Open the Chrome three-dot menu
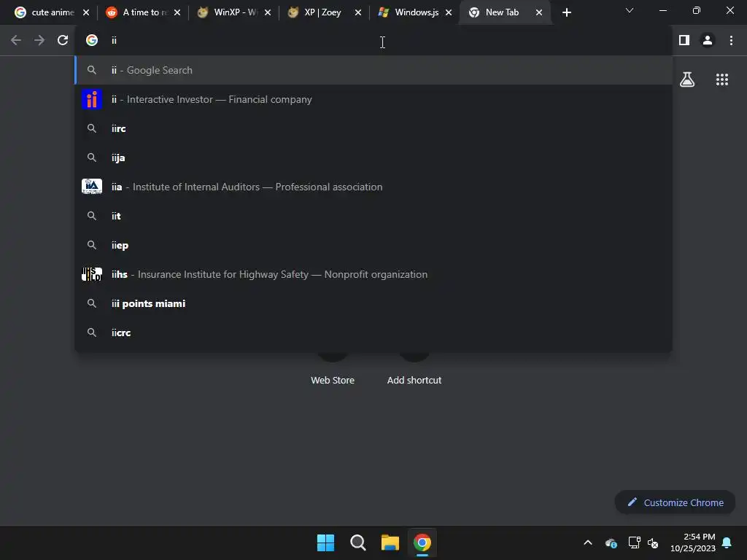 (x=731, y=41)
